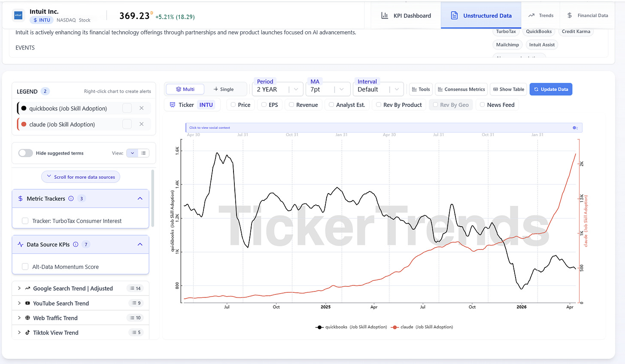Open the Trends tab
This screenshot has width=625, height=364.
(541, 15)
